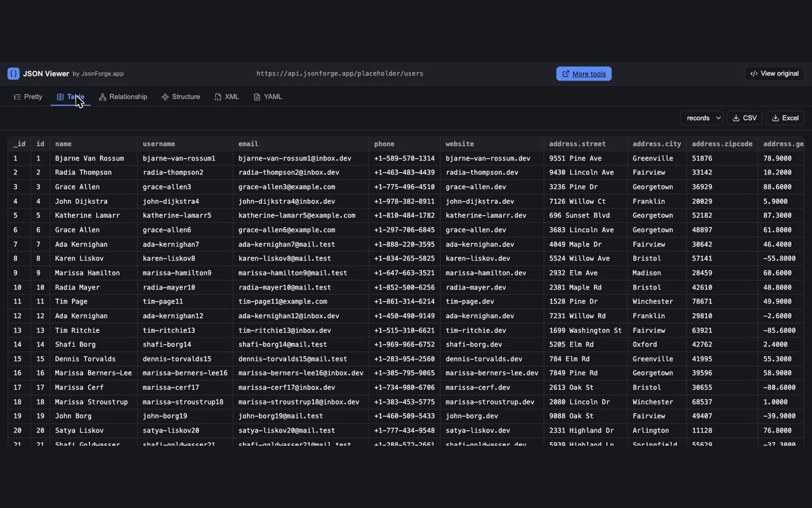The height and width of the screenshot is (508, 812).
Task: Click the View original button
Action: (x=774, y=74)
